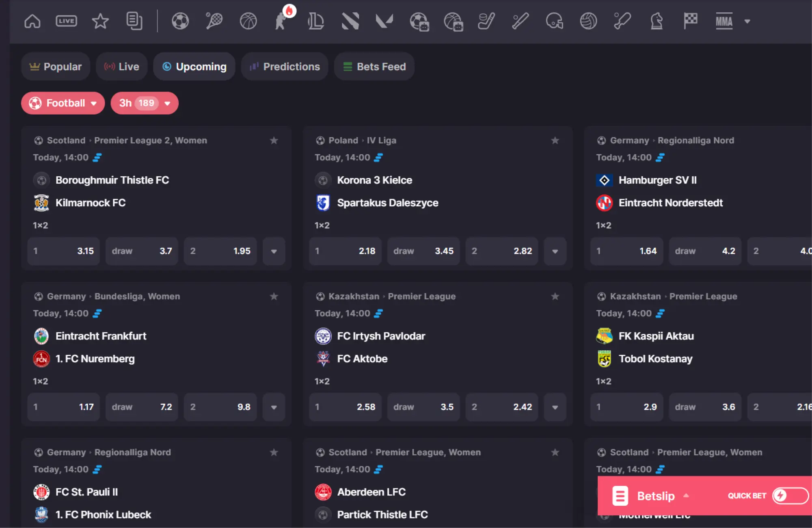The height and width of the screenshot is (528, 812).
Task: Open the Predictions tab
Action: [285, 67]
